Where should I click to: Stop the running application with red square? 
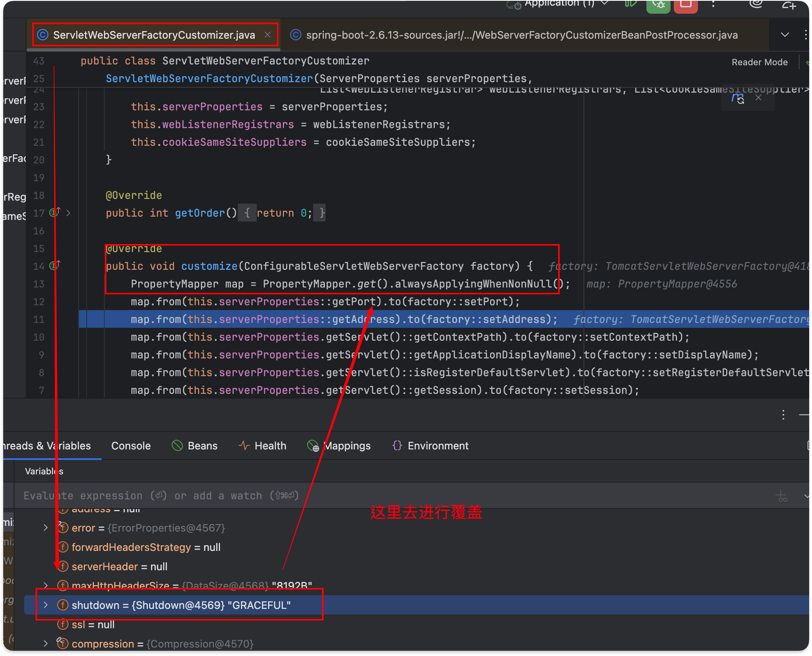coord(685,5)
